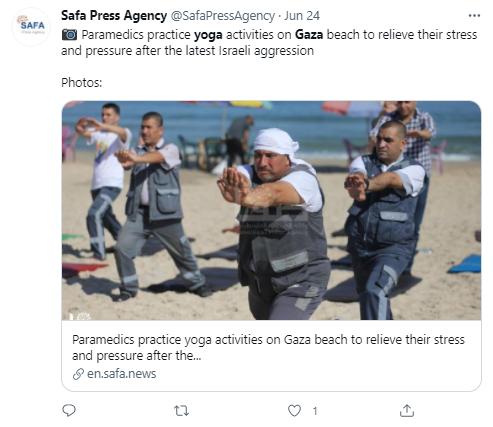View the like count number 1
The width and height of the screenshot is (493, 427).
click(315, 411)
